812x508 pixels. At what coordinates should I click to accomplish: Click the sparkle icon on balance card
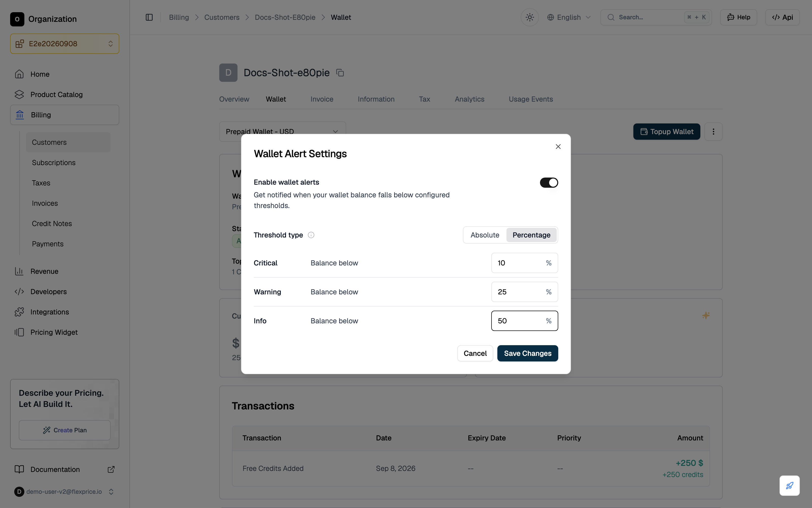click(x=706, y=315)
